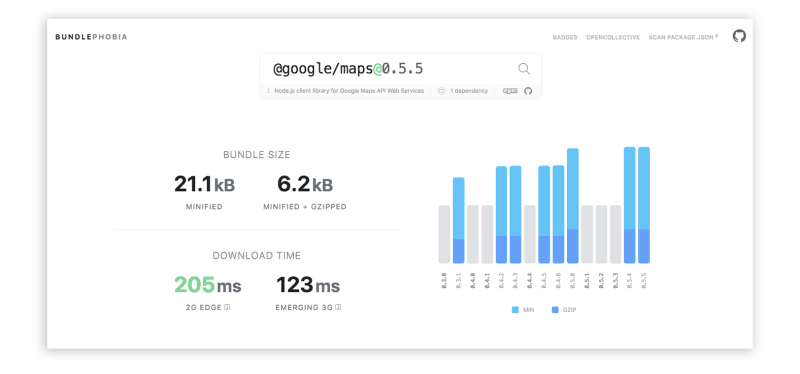Click the GZIP legend label text

pyautogui.click(x=570, y=310)
